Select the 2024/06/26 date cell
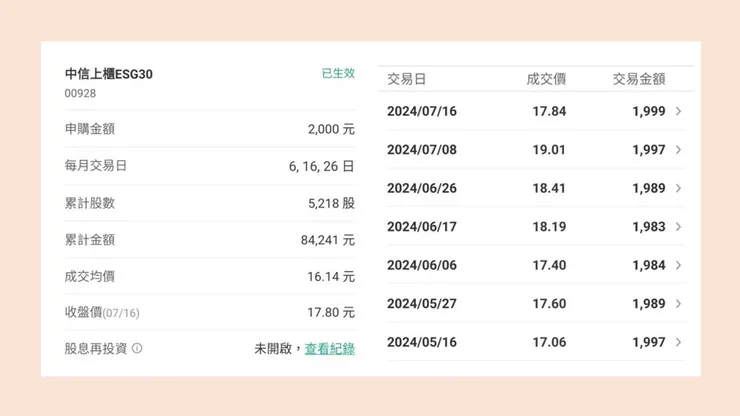The height and width of the screenshot is (416, 740). (x=422, y=188)
